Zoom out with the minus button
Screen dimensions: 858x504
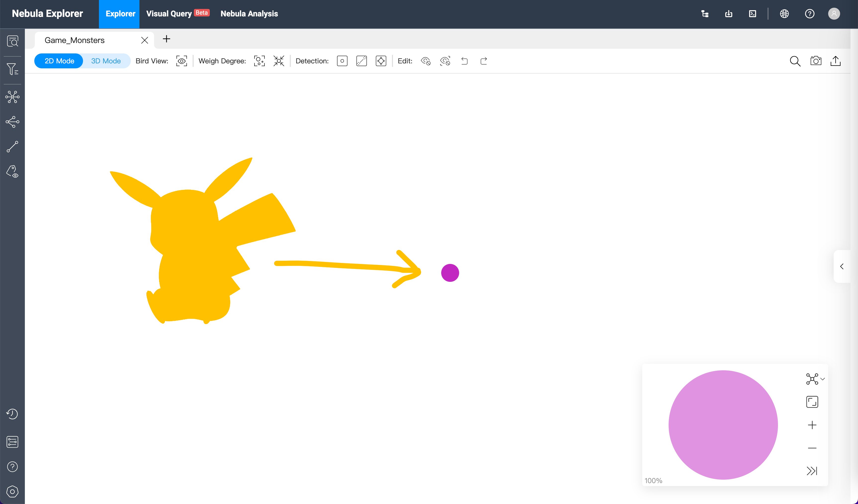(812, 448)
